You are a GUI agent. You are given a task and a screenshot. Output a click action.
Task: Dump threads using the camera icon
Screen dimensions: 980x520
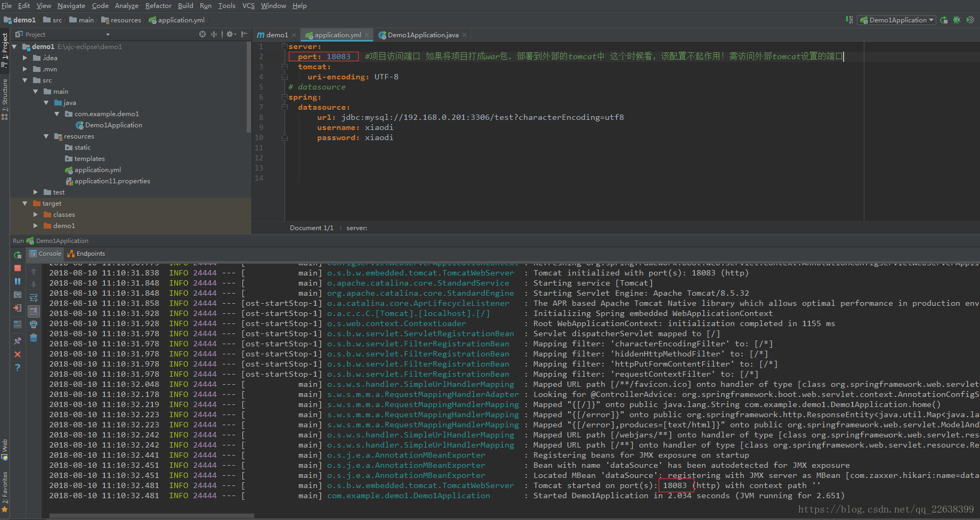pos(18,295)
